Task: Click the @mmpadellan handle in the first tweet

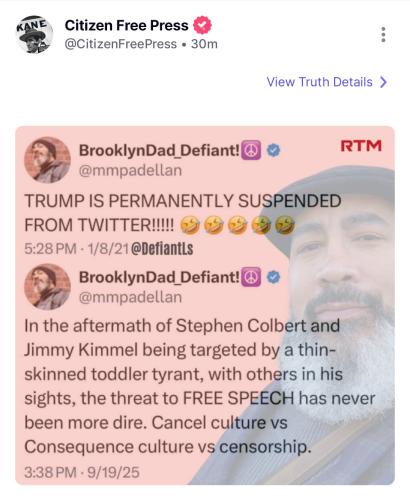Action: (x=130, y=171)
